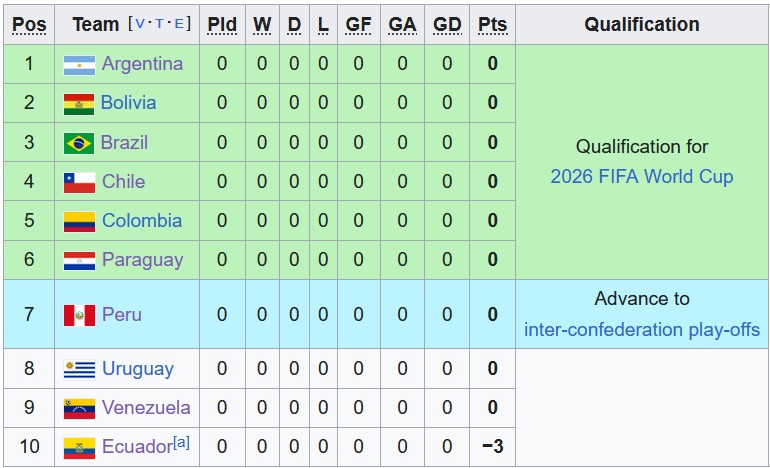Click the Paraguay flag icon
This screenshot has height=468, width=770.
coord(79,261)
